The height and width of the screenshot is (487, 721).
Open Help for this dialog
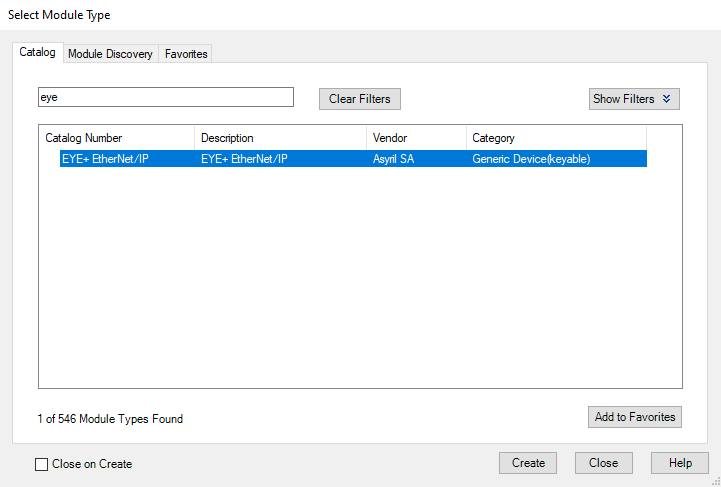[x=680, y=463]
